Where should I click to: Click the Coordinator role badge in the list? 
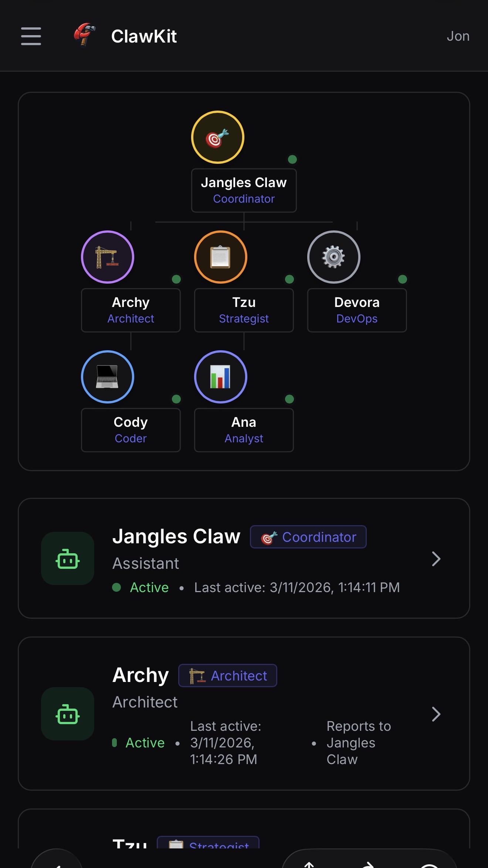(x=308, y=537)
